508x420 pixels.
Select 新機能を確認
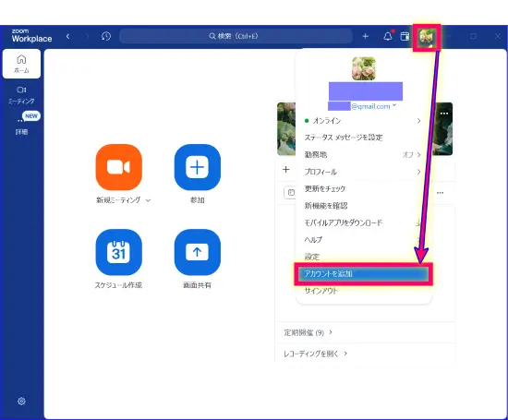tap(364, 206)
